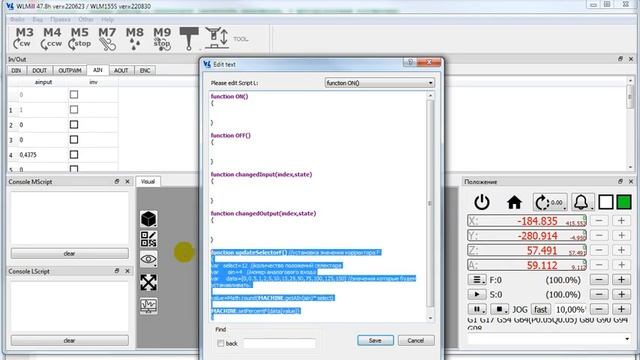Click the tool probe icon
640x360 pixels.
click(x=189, y=38)
